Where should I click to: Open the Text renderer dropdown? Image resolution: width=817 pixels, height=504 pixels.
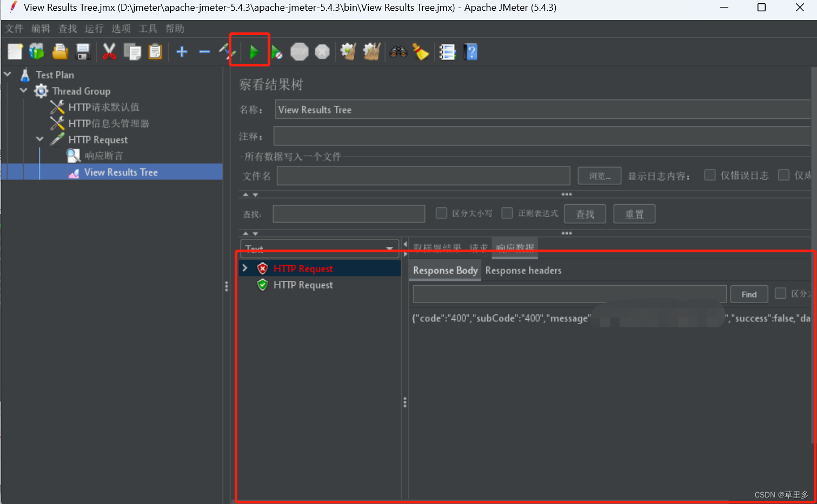[320, 248]
